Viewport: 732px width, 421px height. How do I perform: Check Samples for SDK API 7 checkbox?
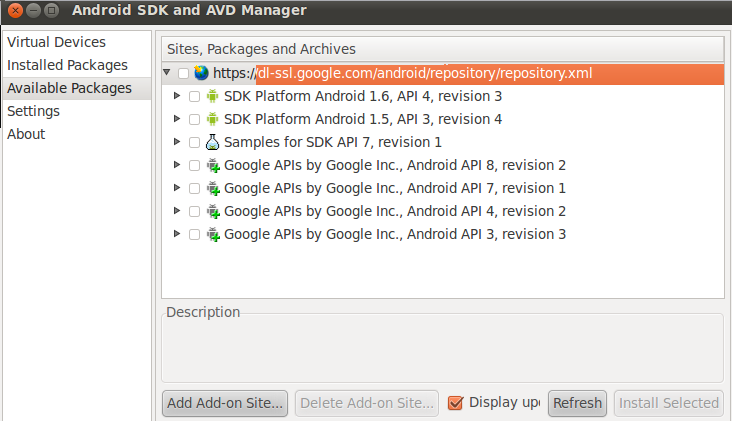click(194, 142)
